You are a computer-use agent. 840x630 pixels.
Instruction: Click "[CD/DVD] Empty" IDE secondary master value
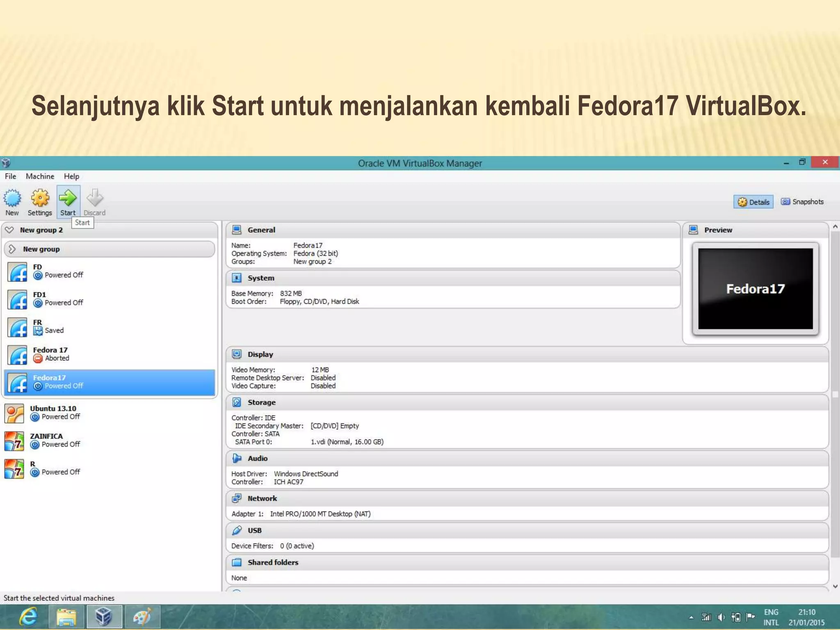click(x=335, y=426)
